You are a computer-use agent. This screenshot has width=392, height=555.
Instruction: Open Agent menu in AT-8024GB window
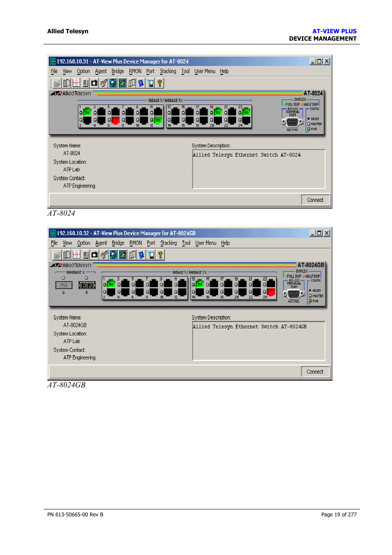[101, 243]
